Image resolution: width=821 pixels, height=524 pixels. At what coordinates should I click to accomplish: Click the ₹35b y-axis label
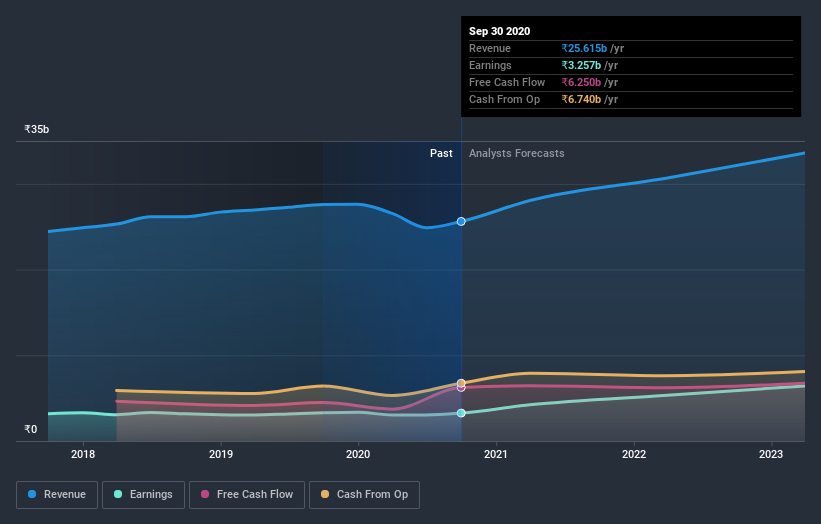click(37, 129)
